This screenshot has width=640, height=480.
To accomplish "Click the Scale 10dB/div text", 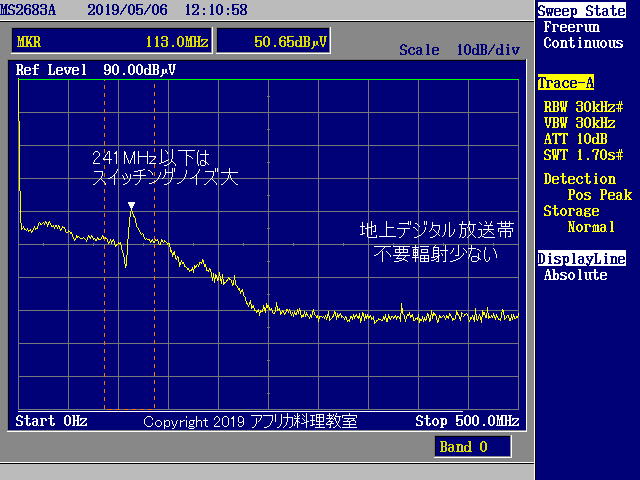I will click(460, 50).
